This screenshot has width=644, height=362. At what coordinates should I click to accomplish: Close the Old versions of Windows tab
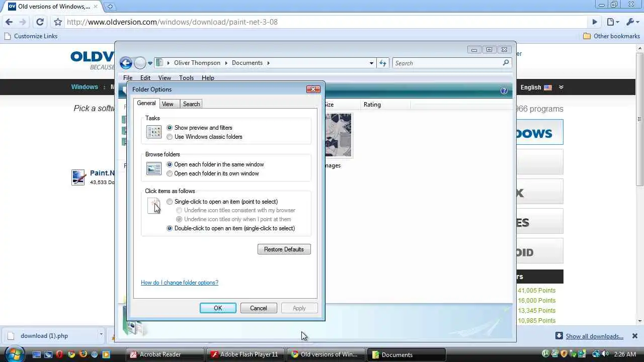click(x=96, y=7)
